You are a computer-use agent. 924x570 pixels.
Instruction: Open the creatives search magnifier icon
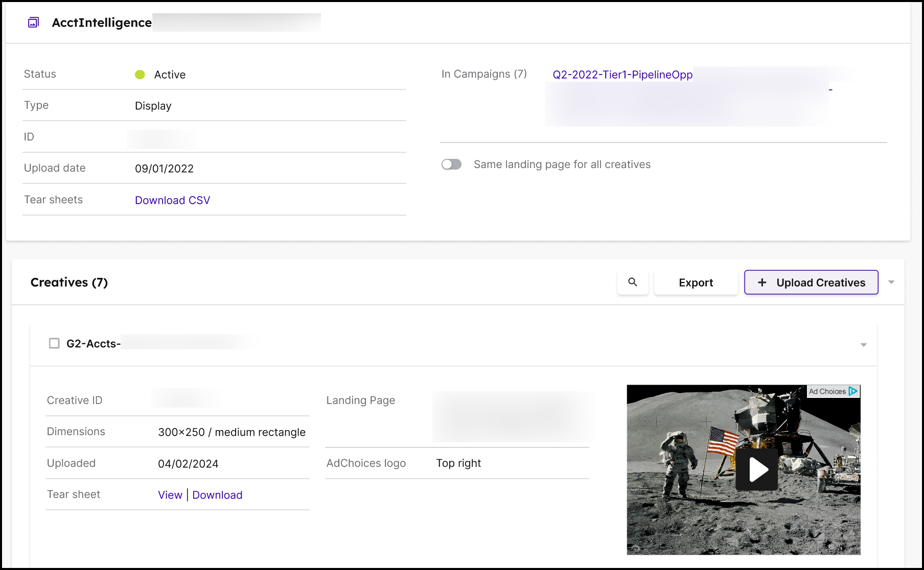click(x=633, y=282)
